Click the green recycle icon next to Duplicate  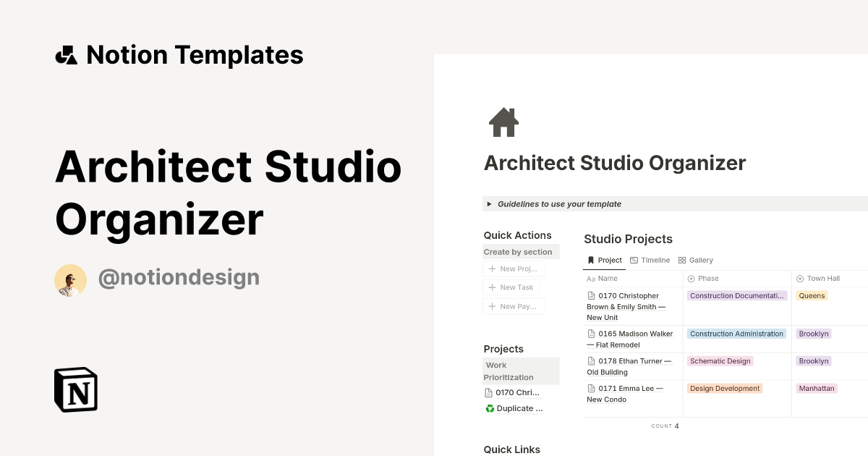coord(490,408)
